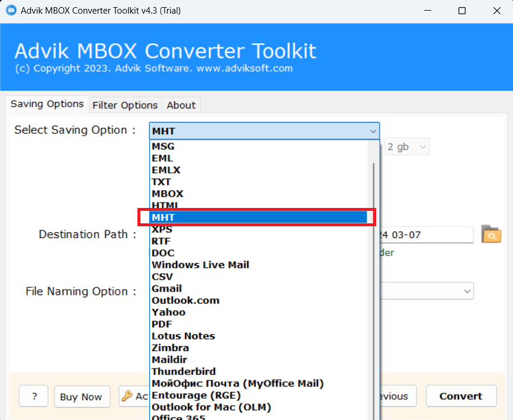
Task: Select Outlook.com as saving option
Action: click(258, 300)
